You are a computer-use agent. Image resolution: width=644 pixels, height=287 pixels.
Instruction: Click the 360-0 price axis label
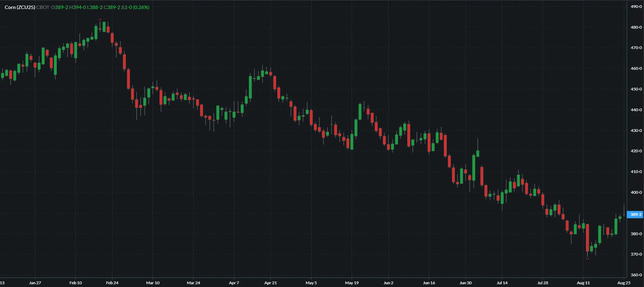click(636, 275)
